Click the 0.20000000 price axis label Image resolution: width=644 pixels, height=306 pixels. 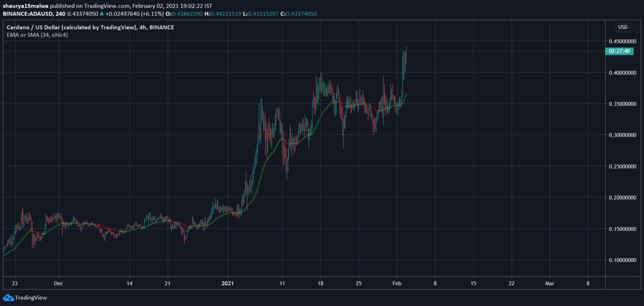(x=623, y=198)
